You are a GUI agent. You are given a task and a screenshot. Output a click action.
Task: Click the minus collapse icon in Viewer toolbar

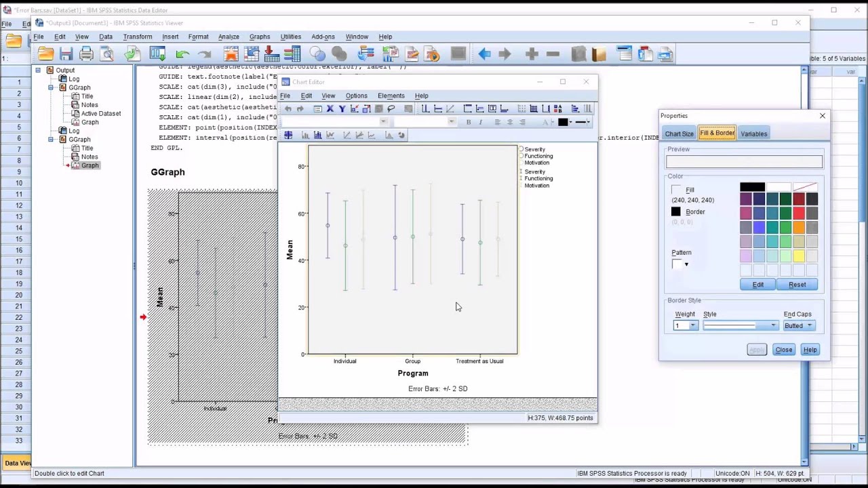coord(553,54)
